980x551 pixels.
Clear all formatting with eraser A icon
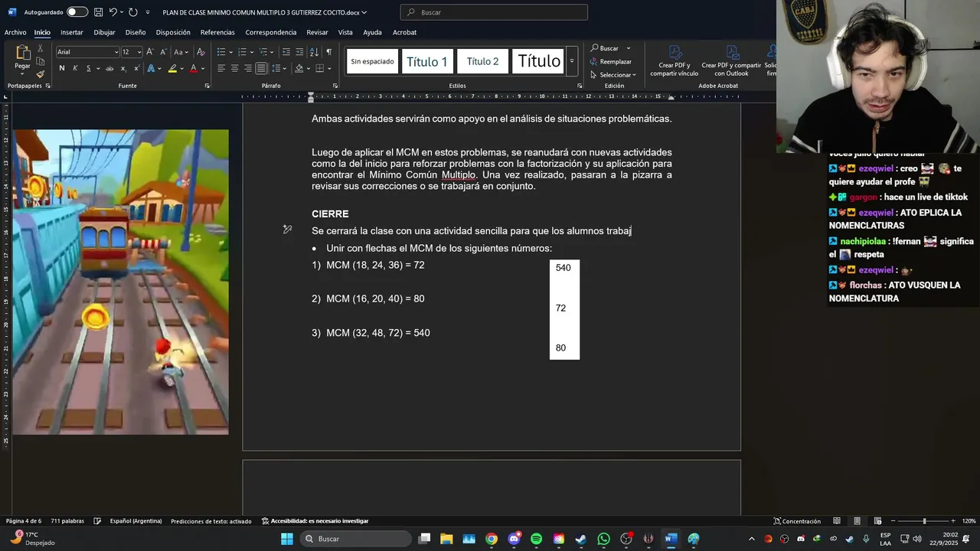point(201,51)
